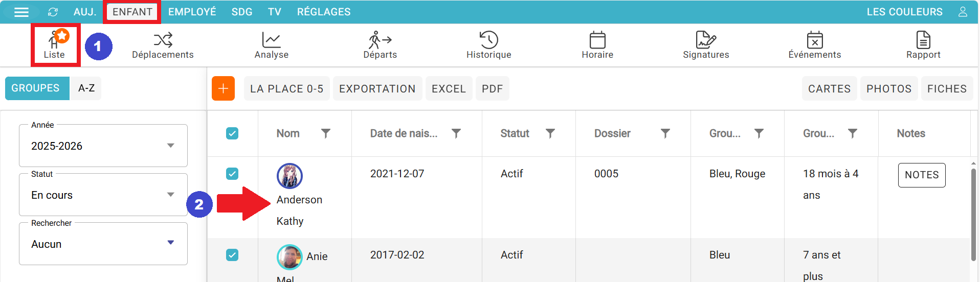Open the Analyse chart icon
The width and height of the screenshot is (980, 282).
coord(271,40)
